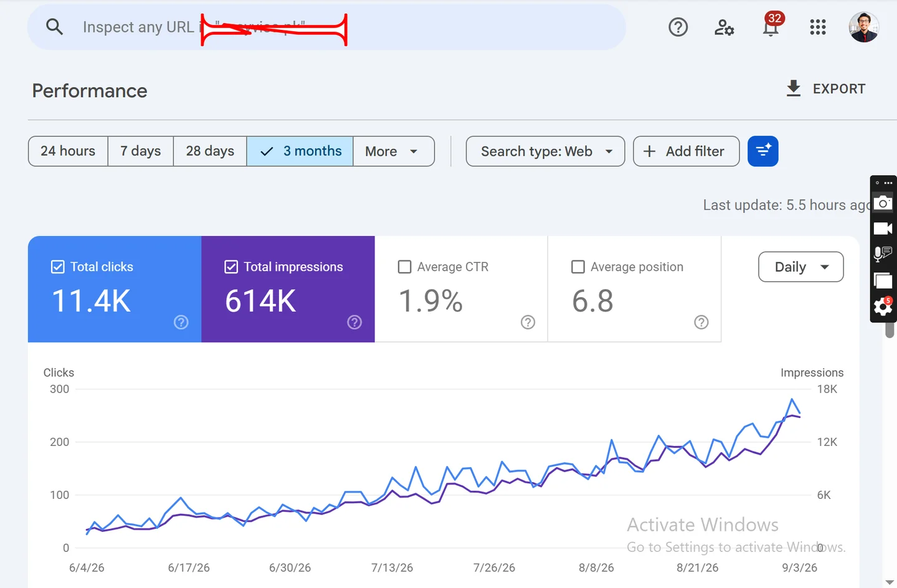Select the 24 hours range tab
Screen dimensions: 897x588
[68, 151]
